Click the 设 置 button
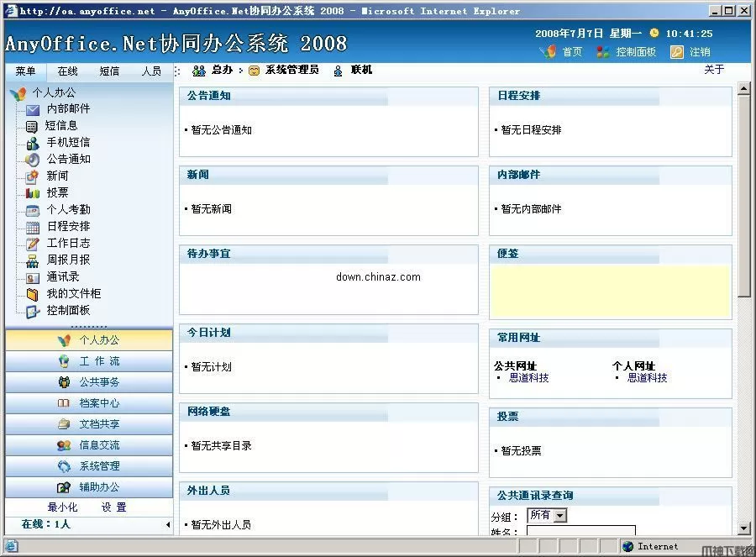 116,507
